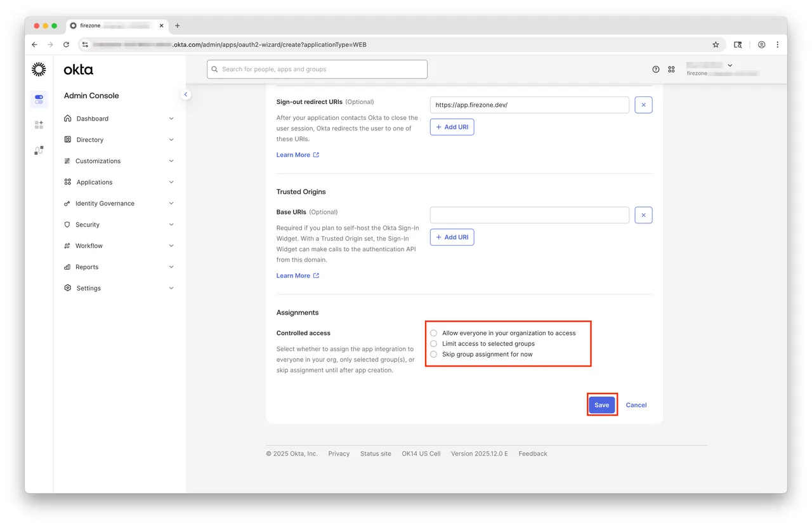Add URI under Base URIs
812x526 pixels.
tap(452, 237)
